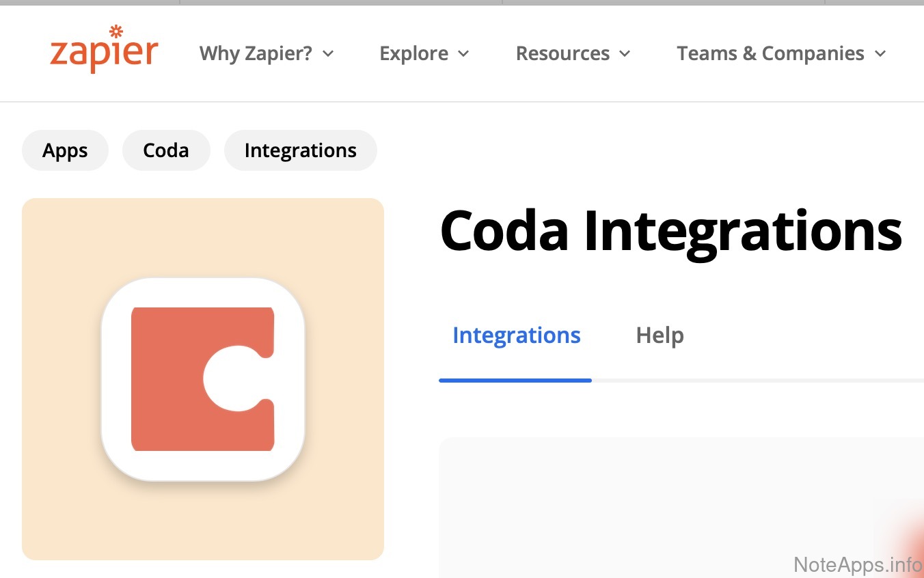
Task: Click the Teams & Companies menu label
Action: 770,54
